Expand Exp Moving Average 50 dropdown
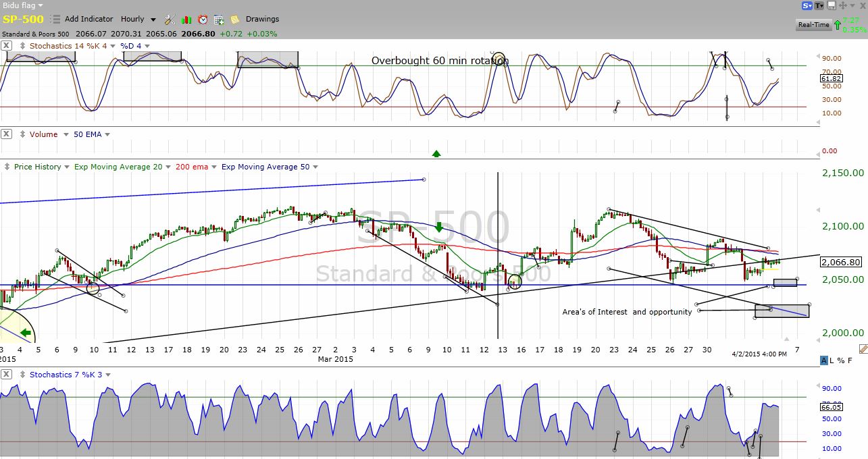 315,167
